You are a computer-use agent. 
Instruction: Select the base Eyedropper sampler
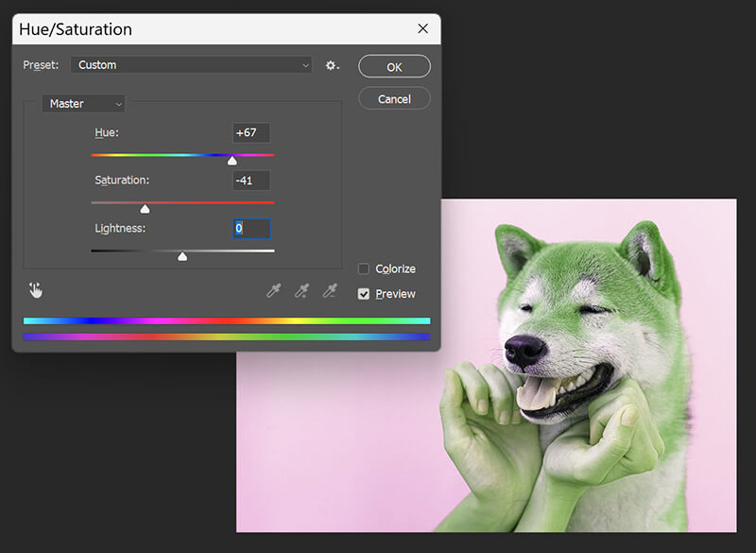[273, 290]
